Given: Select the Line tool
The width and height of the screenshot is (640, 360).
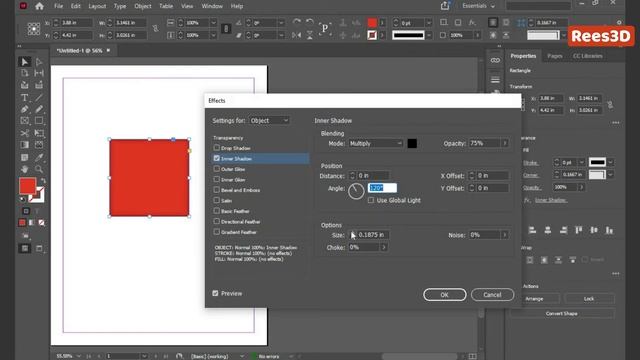Looking at the screenshot, I should tap(39, 98).
